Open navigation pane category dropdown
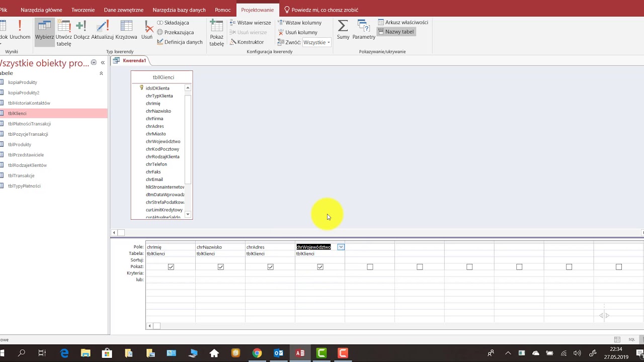 [94, 62]
